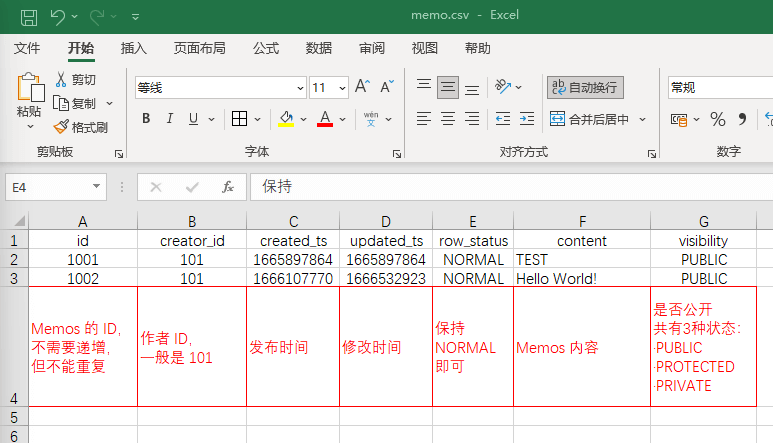Click the 粘贴 paste icon
The image size is (773, 443).
click(30, 88)
